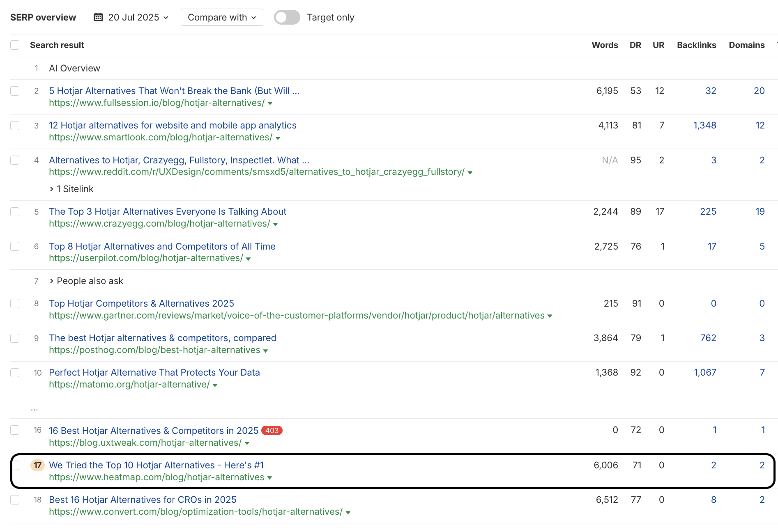The image size is (778, 532).
Task: Tick the checkbox for fullsession.io result
Action: tap(15, 91)
